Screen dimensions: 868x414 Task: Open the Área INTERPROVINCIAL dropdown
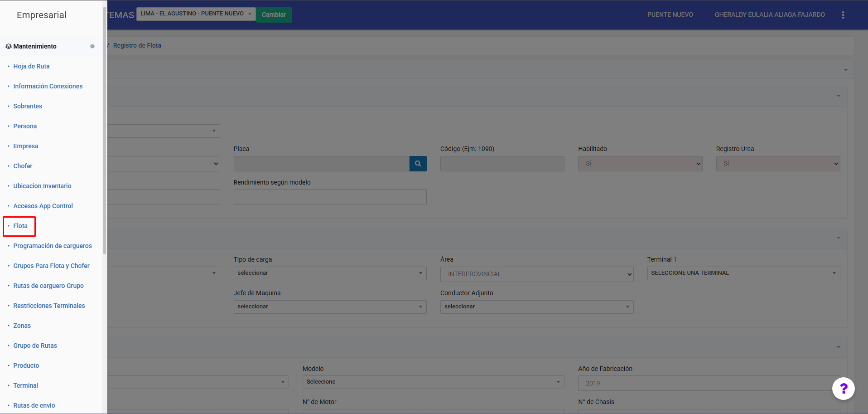536,274
